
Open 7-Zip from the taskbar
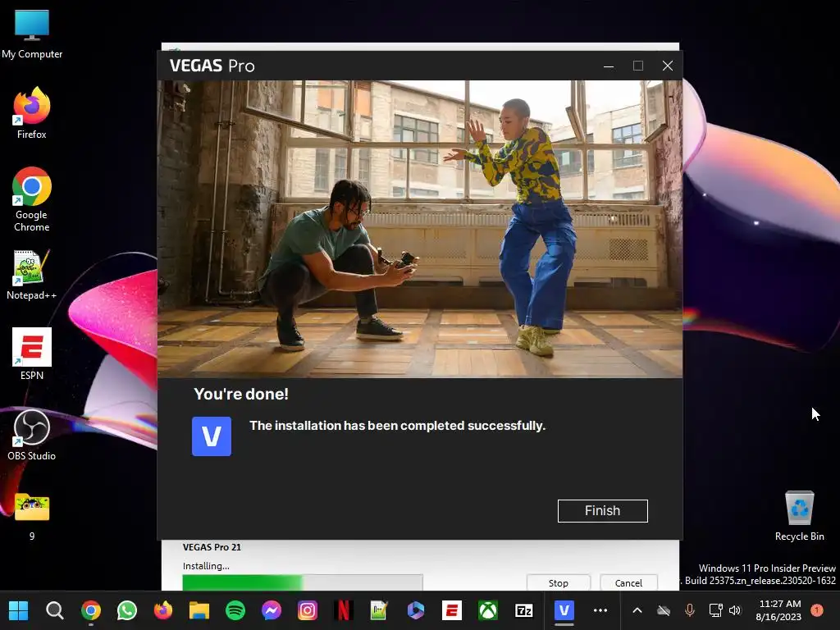tap(524, 610)
